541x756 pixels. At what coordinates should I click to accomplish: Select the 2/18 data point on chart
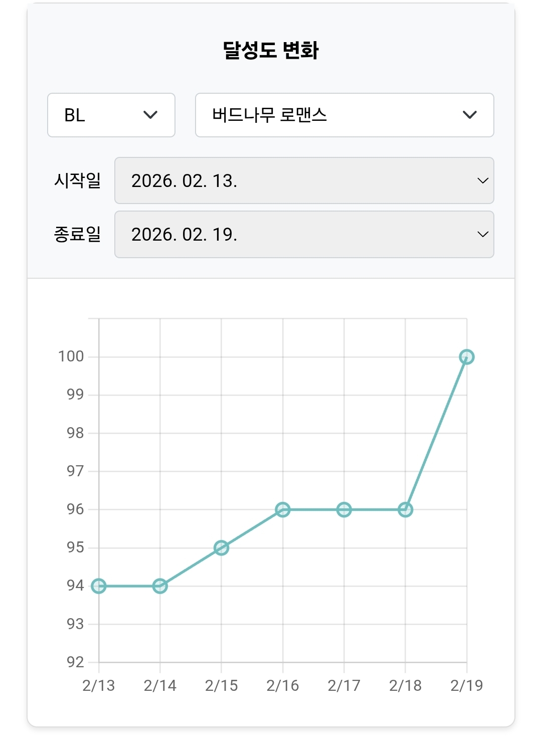pos(405,509)
